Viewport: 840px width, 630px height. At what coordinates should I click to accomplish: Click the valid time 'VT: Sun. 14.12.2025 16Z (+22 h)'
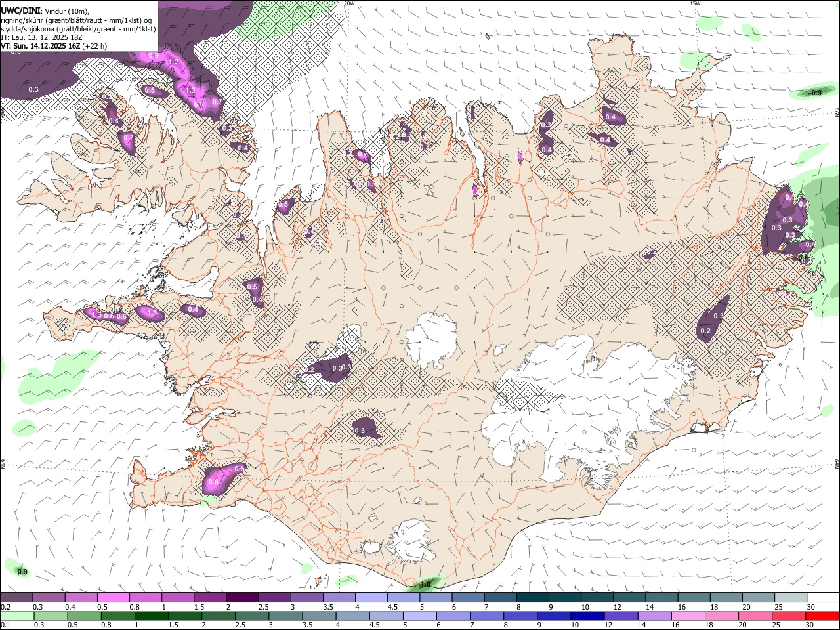(54, 46)
